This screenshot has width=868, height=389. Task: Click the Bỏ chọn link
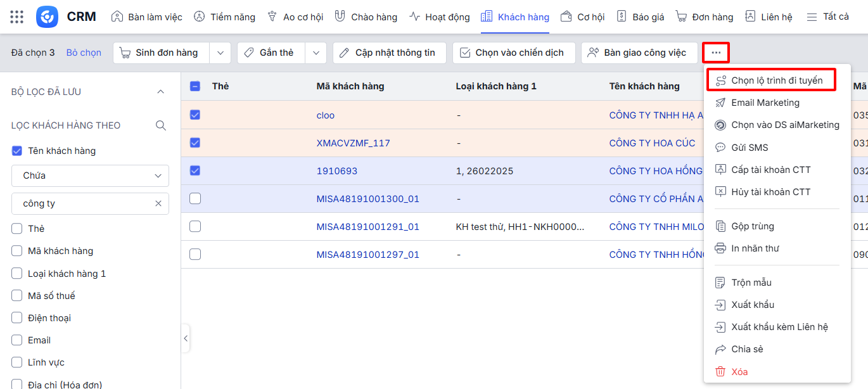[x=84, y=53]
